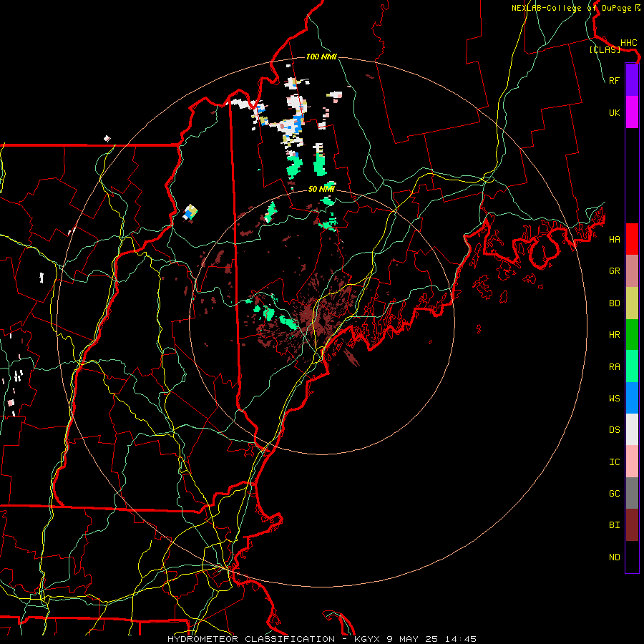This screenshot has width=644, height=644.
Task: Click the RA rain legend swatch
Action: click(632, 366)
